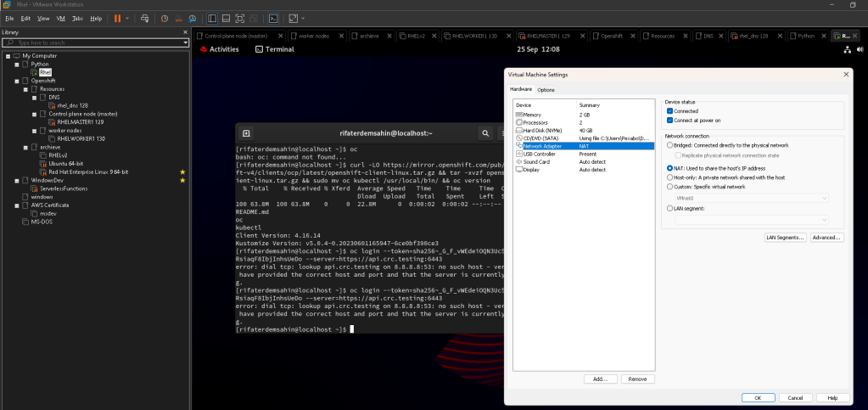Viewport: 868px width, 410px height.
Task: Select the MS-DOS VM in library
Action: point(42,222)
